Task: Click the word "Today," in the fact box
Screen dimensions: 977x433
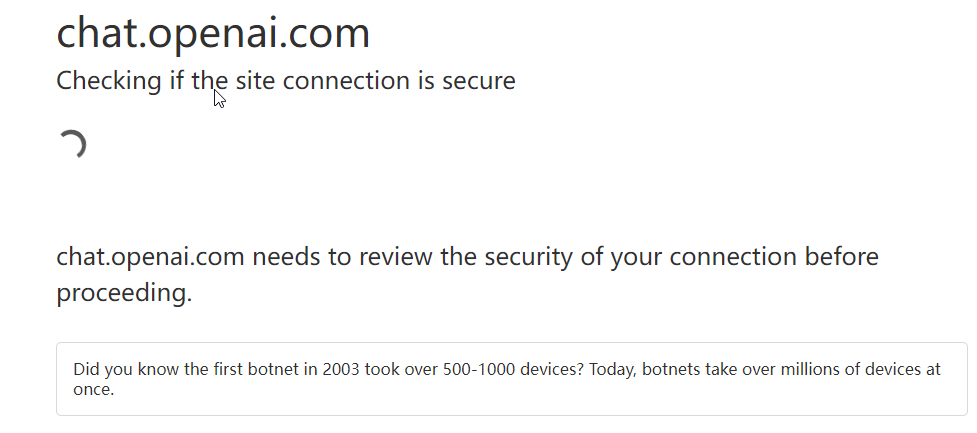Action: [613, 370]
